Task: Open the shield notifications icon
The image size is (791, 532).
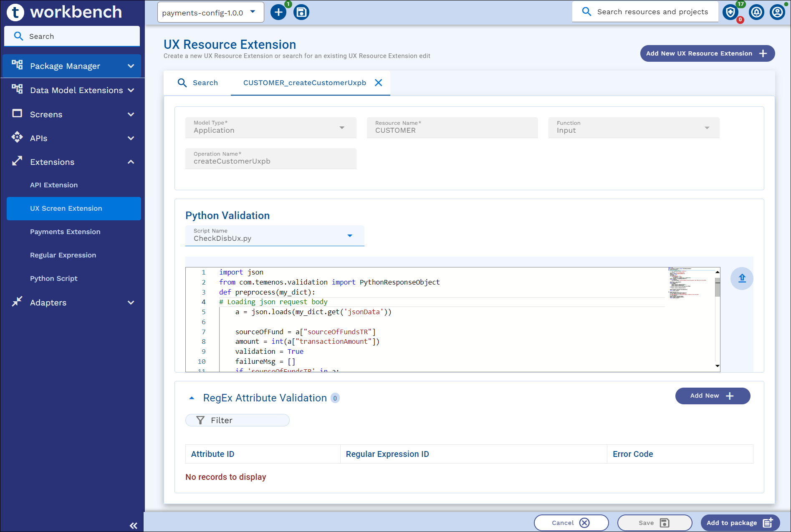Action: 730,13
